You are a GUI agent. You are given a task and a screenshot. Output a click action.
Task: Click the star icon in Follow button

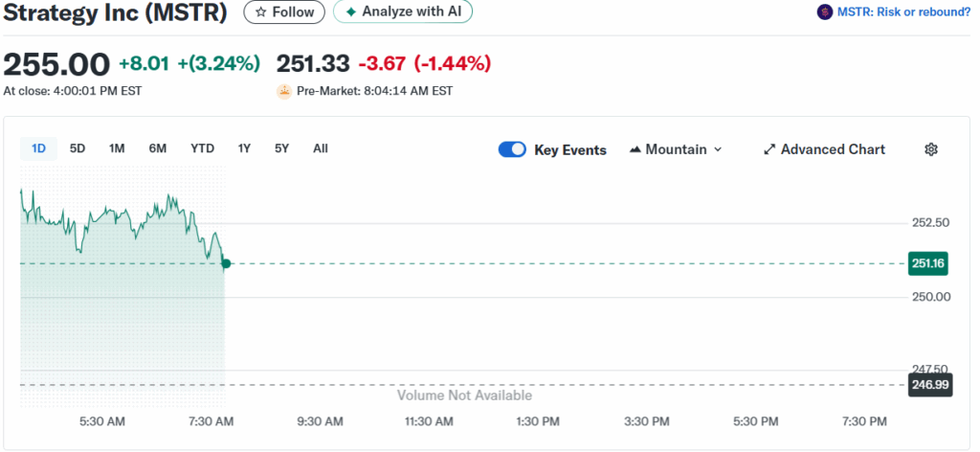click(x=261, y=12)
